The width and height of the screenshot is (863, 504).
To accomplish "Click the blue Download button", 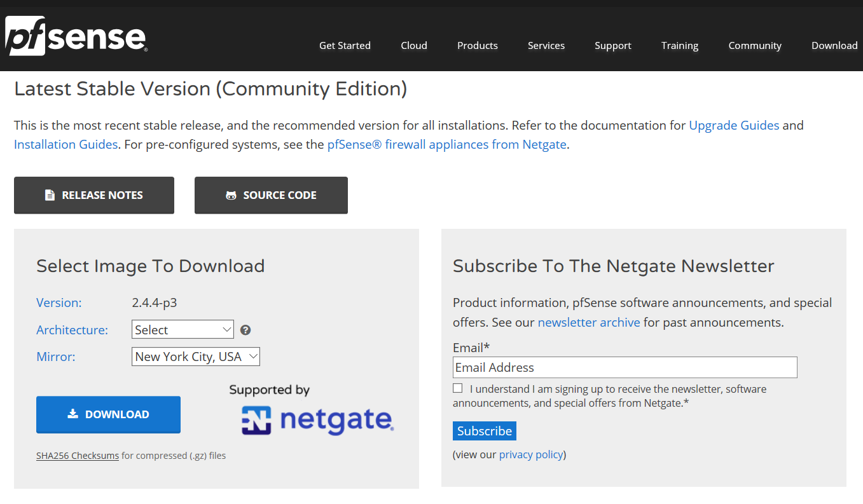I will coord(108,414).
